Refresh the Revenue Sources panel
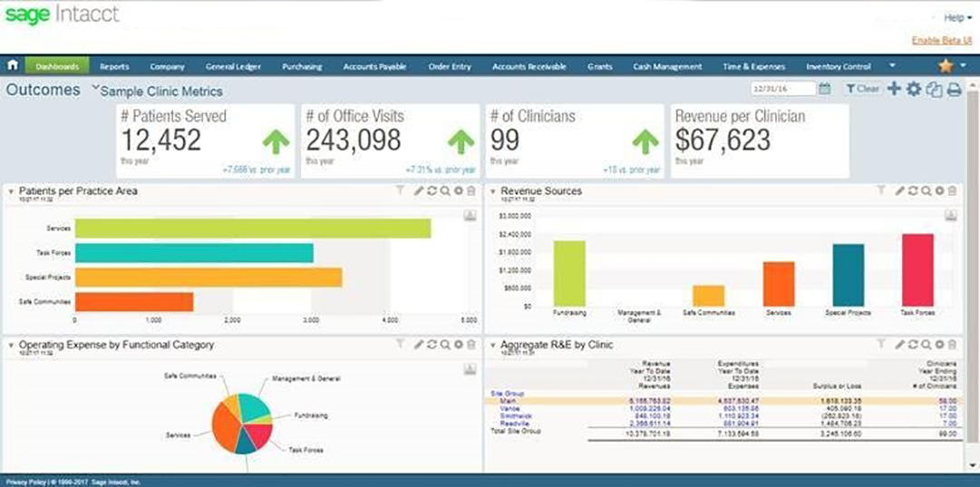The image size is (980, 487). click(x=913, y=191)
